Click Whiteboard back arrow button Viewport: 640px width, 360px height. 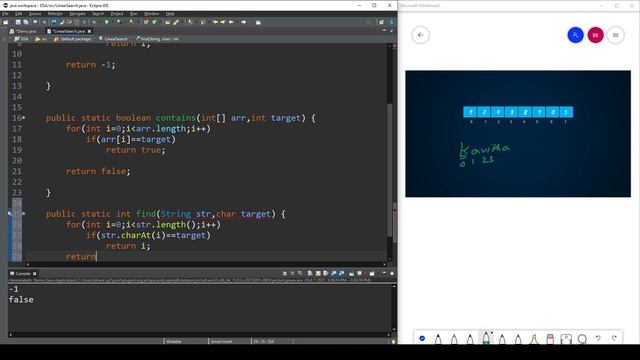420,35
